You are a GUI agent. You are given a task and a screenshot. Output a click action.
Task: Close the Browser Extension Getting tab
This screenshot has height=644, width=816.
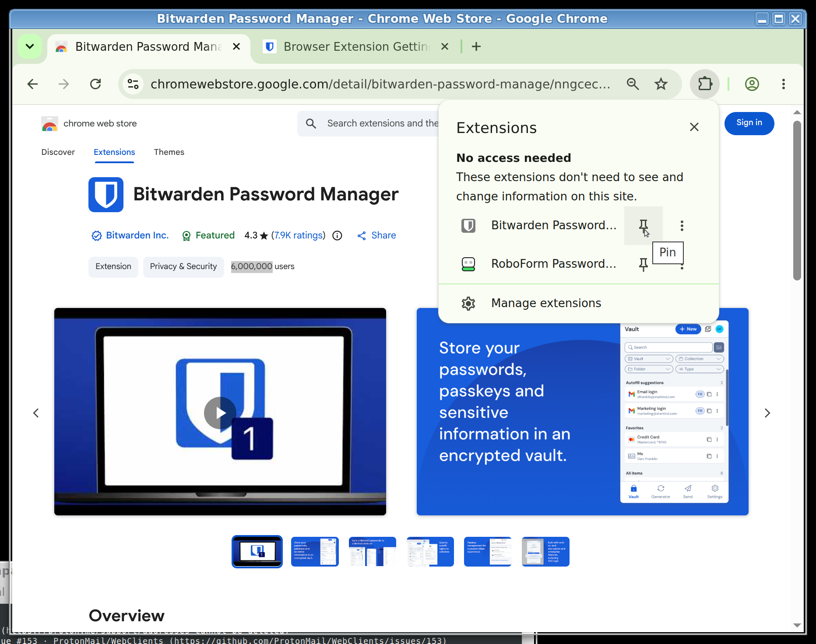point(444,47)
